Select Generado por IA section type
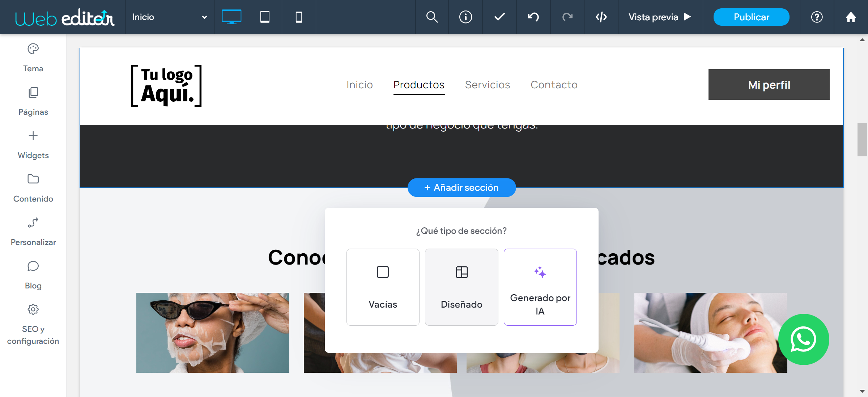The width and height of the screenshot is (868, 397). (x=540, y=287)
